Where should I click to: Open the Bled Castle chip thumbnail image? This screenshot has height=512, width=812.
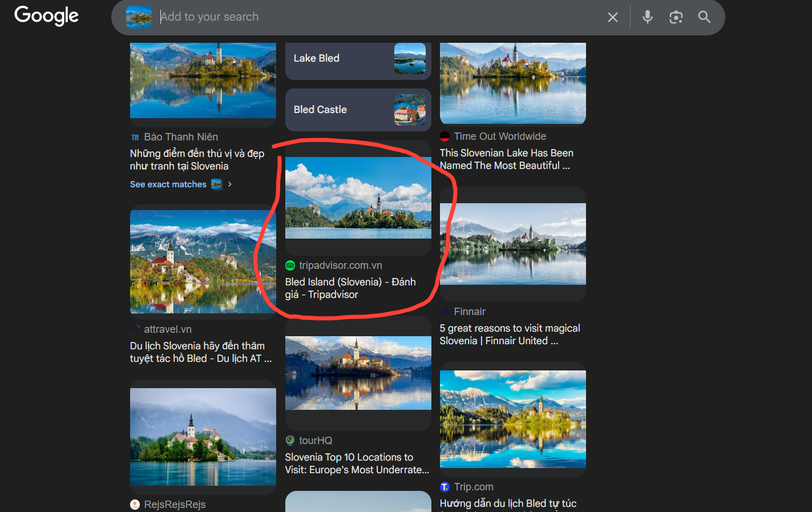pyautogui.click(x=410, y=110)
